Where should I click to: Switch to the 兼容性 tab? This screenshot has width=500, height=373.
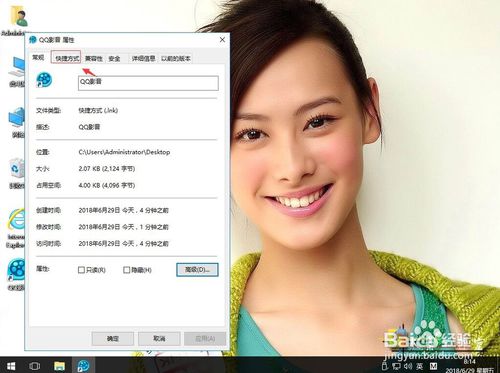(x=94, y=58)
